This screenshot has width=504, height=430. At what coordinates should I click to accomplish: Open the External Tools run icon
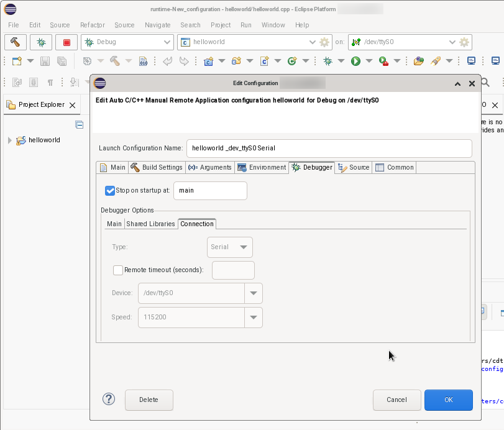(x=382, y=60)
